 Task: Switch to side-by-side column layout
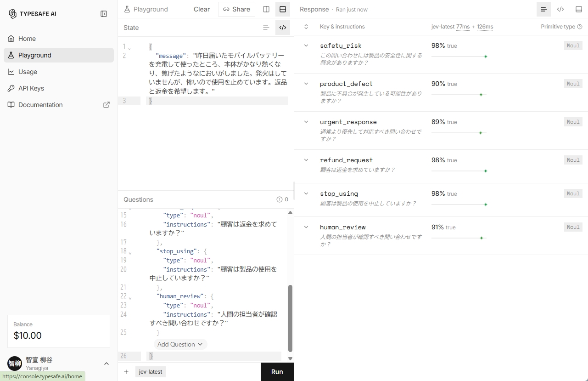pyautogui.click(x=266, y=9)
